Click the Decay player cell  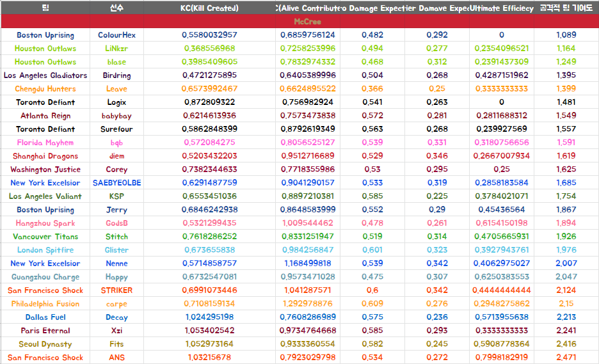pos(116,317)
